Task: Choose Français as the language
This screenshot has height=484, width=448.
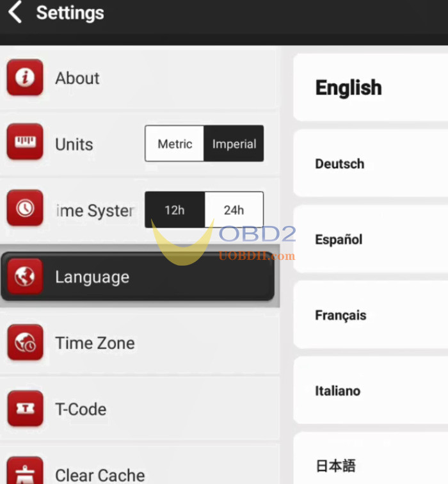Action: [371, 315]
